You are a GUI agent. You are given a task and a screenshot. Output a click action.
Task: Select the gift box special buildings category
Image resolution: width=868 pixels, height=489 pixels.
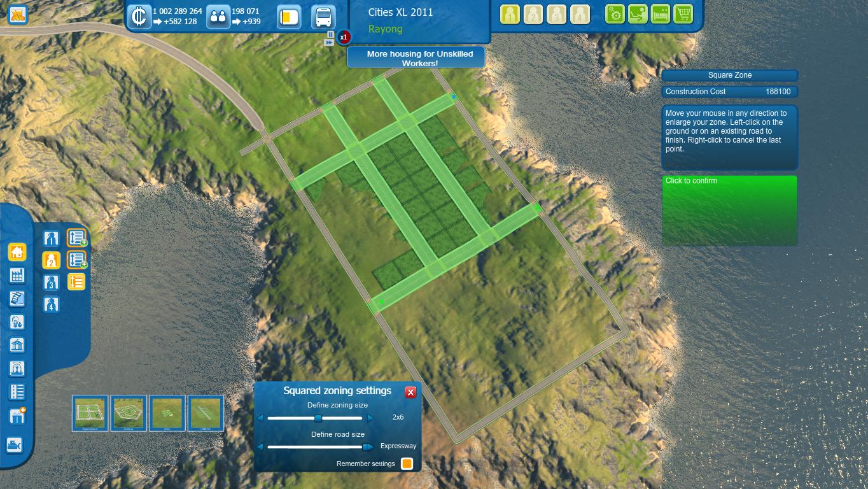click(17, 416)
